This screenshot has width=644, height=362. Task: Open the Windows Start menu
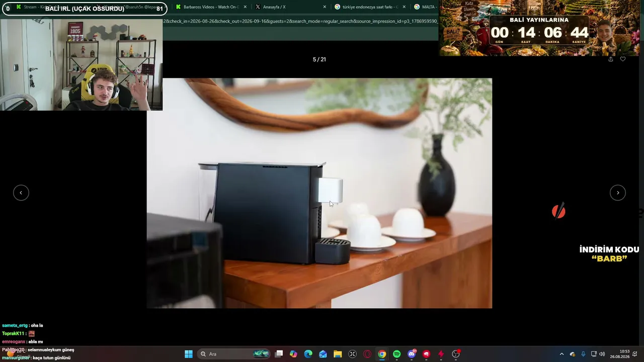[189, 354]
